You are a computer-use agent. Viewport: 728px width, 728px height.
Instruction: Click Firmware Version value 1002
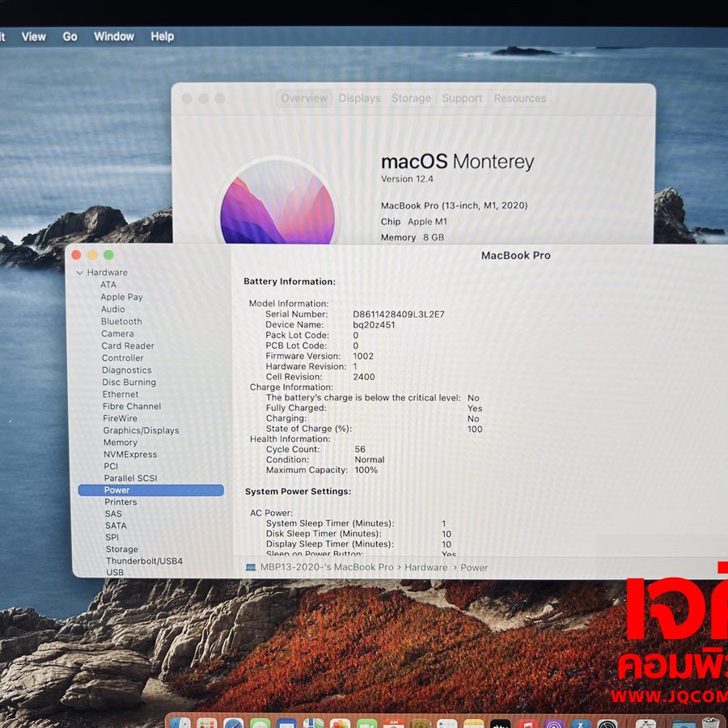coord(363,356)
